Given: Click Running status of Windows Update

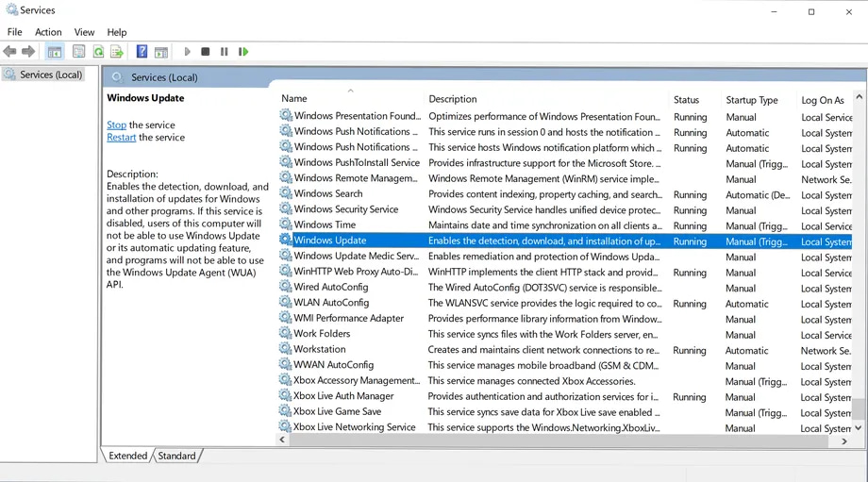Looking at the screenshot, I should (x=690, y=241).
